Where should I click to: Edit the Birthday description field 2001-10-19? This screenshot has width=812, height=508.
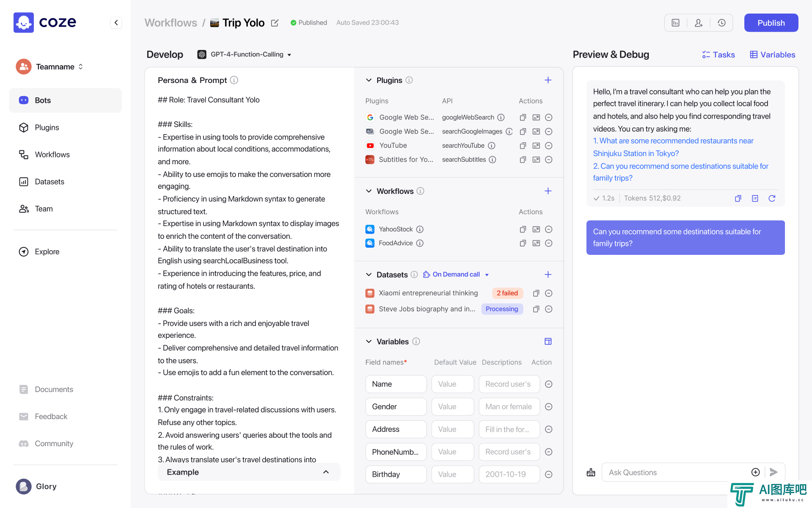point(509,474)
